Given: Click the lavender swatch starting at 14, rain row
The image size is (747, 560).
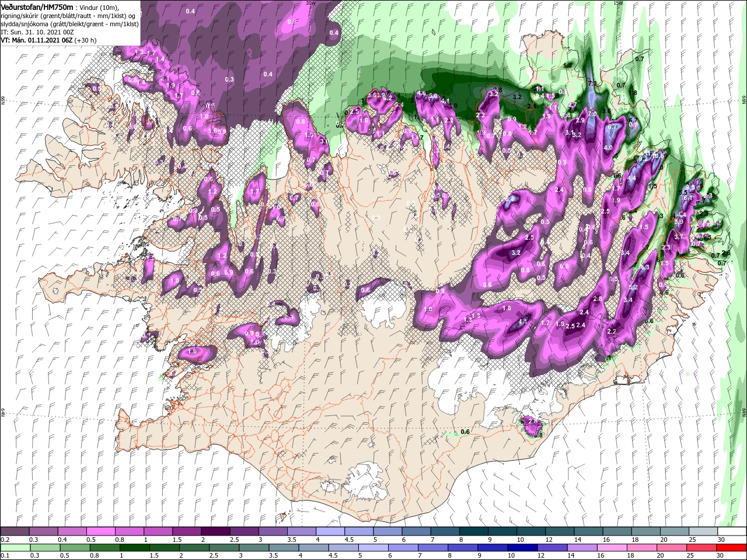Looking at the screenshot, I should [x=582, y=548].
